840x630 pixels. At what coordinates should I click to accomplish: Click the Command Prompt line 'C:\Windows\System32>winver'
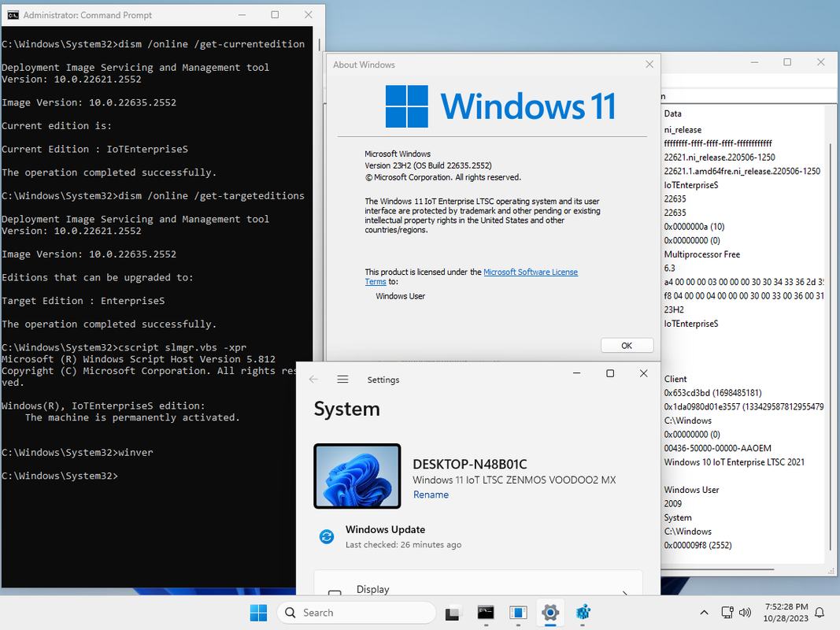pyautogui.click(x=77, y=453)
